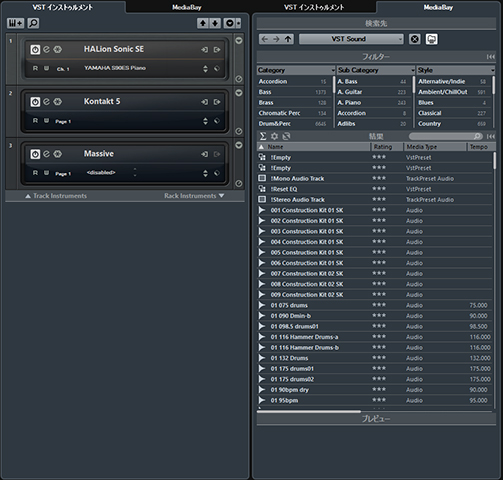Toggle Write automation for Massive

tap(46, 173)
